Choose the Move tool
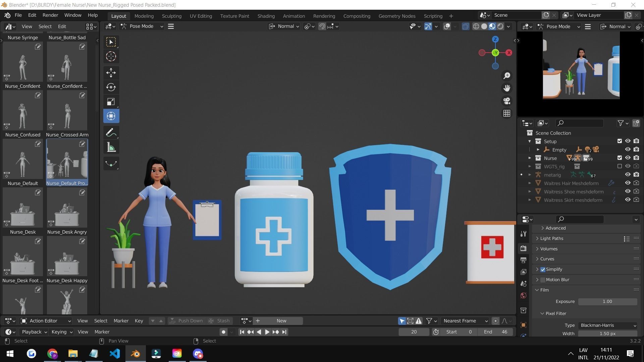The height and width of the screenshot is (362, 644). click(111, 72)
